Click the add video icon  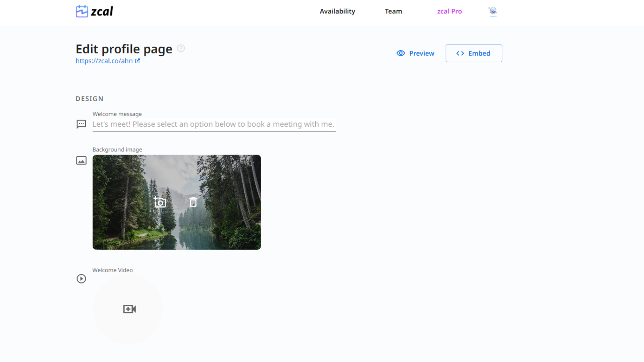tap(129, 309)
